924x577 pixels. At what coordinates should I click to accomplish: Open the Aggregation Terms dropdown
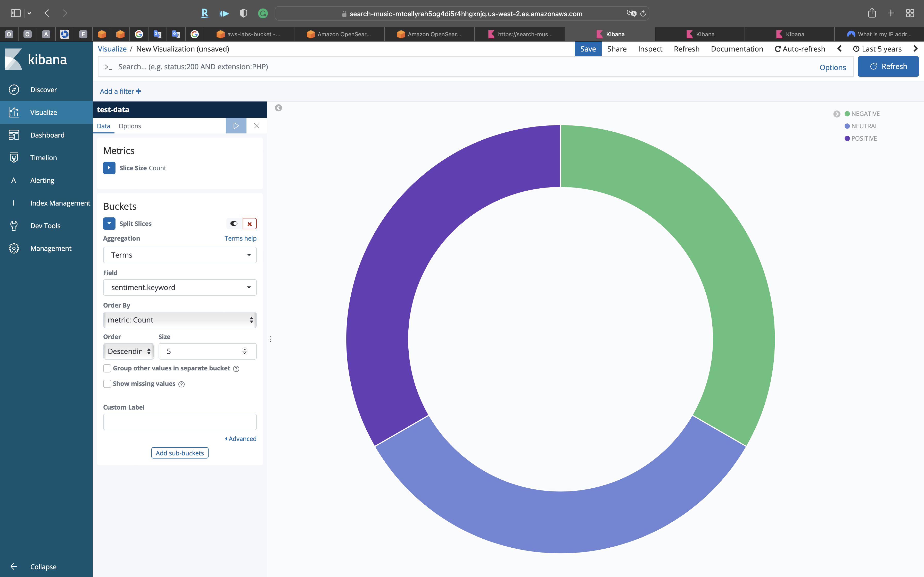click(179, 255)
